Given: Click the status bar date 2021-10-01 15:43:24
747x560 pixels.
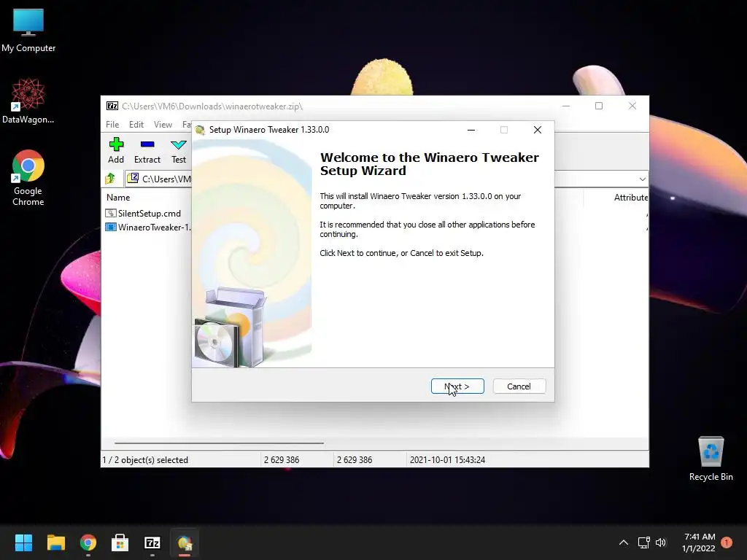Looking at the screenshot, I should [x=447, y=460].
